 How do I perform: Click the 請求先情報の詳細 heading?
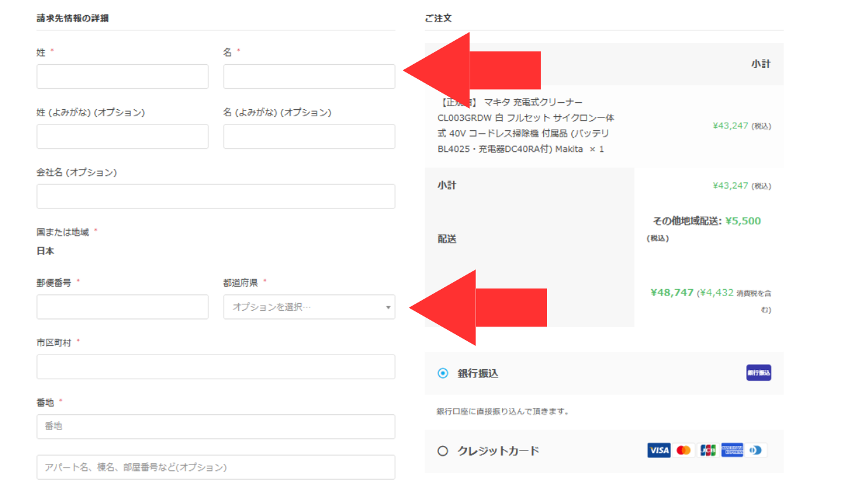(72, 18)
